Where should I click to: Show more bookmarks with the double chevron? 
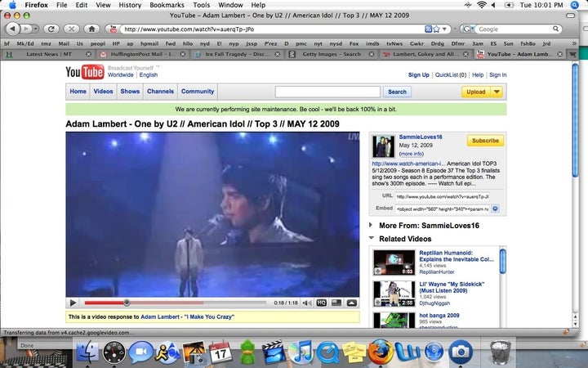574,43
